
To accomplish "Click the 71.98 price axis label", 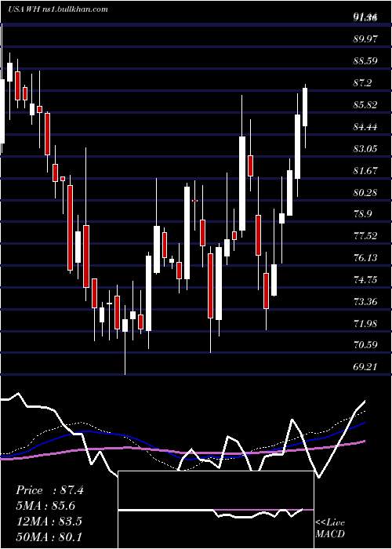I will 365,323.
